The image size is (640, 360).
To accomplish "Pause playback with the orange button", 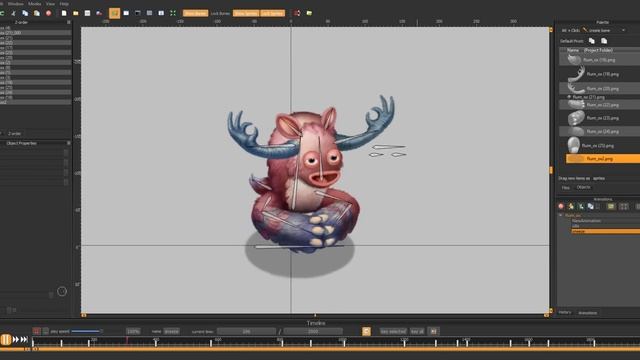I will (x=6, y=340).
